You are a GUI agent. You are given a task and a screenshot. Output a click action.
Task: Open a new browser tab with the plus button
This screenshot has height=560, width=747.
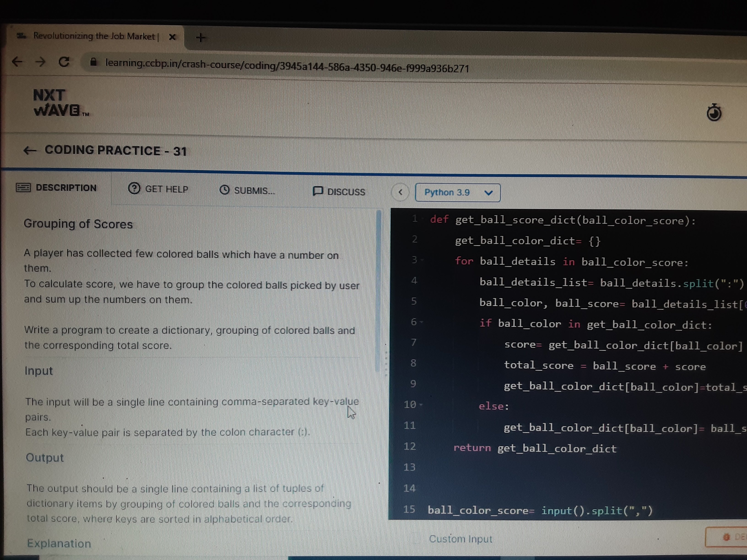pos(200,38)
